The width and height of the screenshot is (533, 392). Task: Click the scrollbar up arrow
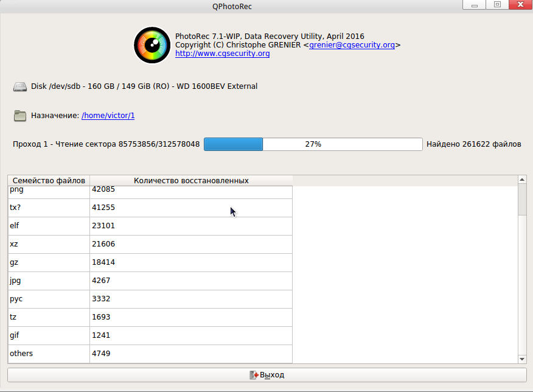point(522,180)
